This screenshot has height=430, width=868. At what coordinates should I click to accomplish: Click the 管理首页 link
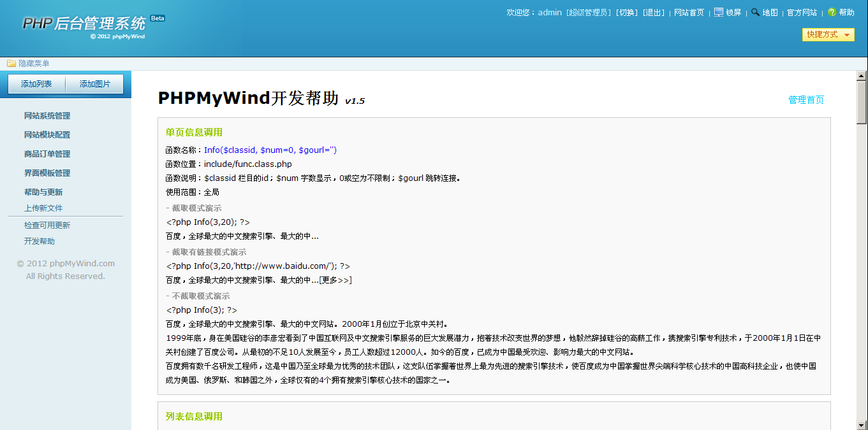806,100
